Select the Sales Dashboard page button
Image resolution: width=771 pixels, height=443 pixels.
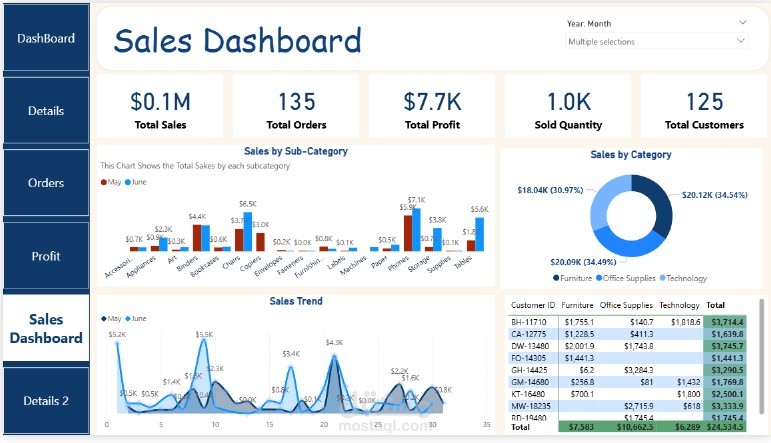[46, 328]
